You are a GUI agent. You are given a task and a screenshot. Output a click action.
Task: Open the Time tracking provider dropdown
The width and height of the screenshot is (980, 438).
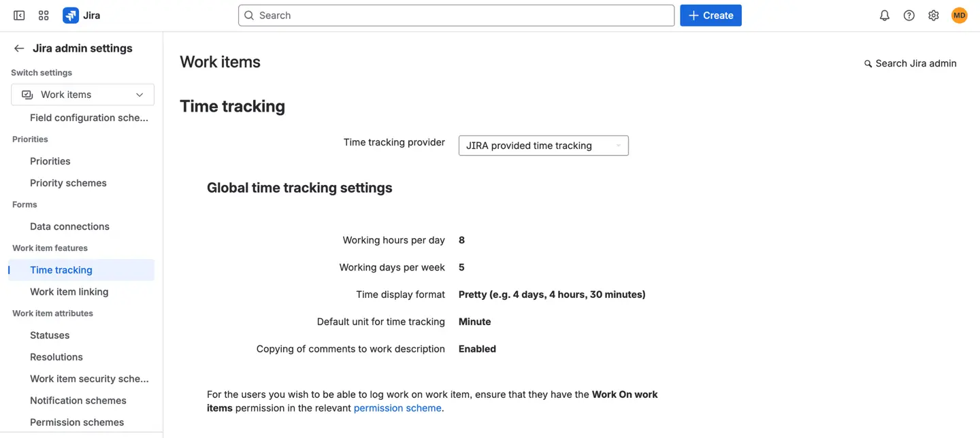(x=543, y=146)
